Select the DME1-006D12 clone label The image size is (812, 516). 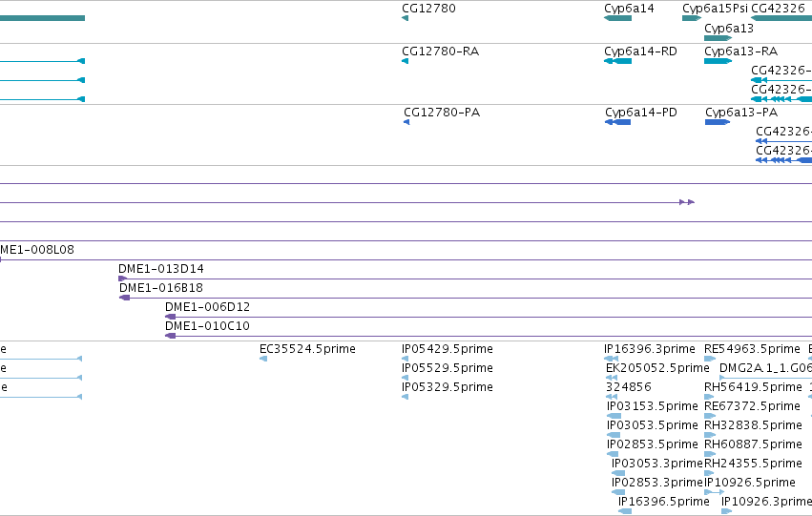pyautogui.click(x=207, y=307)
